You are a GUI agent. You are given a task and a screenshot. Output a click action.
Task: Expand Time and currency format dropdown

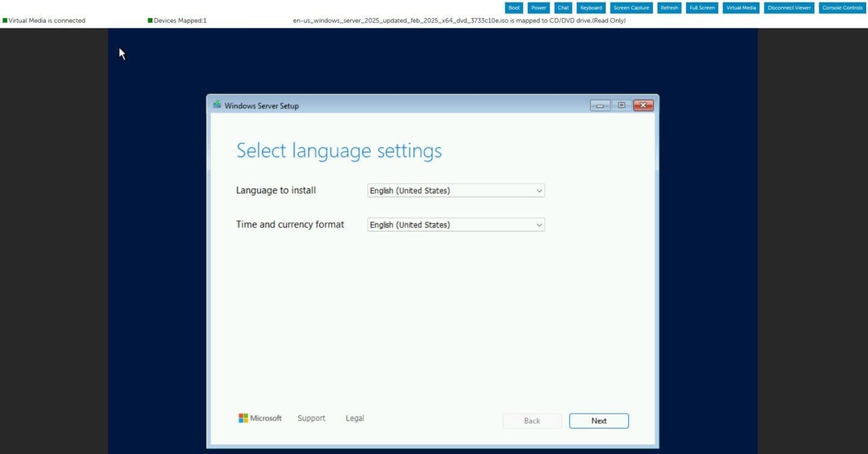coord(456,225)
